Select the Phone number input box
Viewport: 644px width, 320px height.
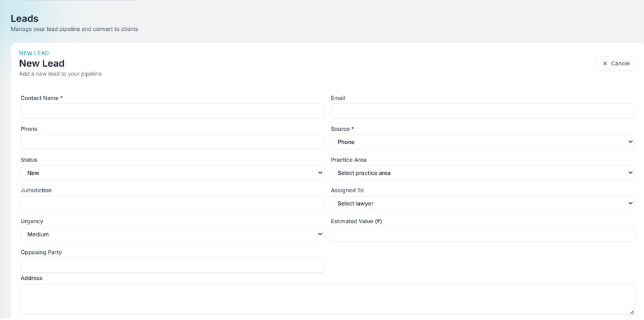point(172,142)
